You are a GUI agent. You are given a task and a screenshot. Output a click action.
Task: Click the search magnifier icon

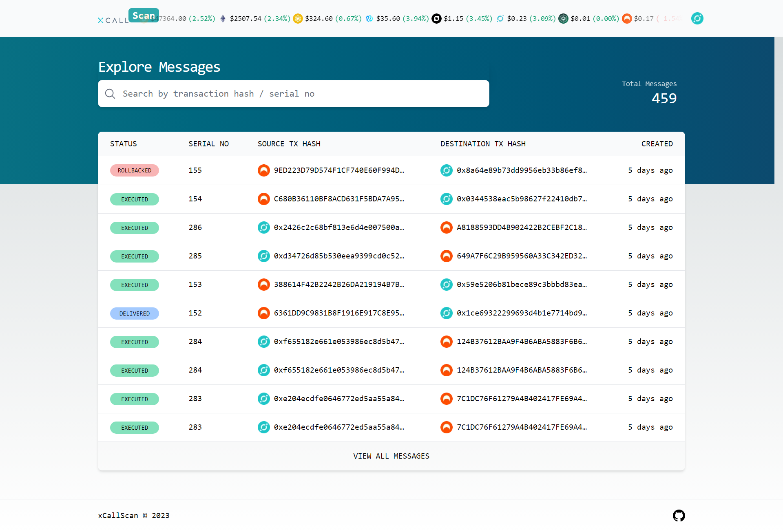[x=110, y=94]
